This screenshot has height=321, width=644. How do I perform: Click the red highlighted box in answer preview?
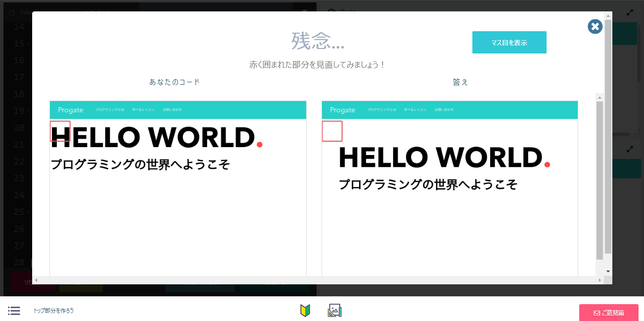(x=332, y=131)
